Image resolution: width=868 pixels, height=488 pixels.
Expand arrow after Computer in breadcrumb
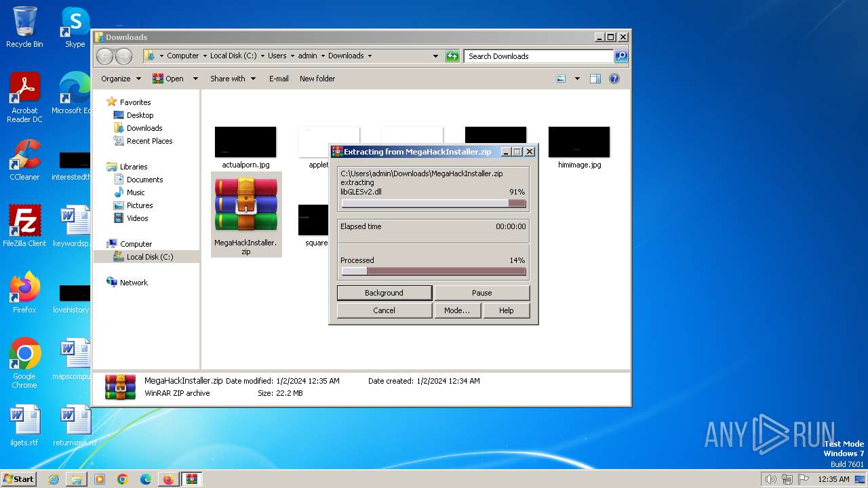tap(205, 56)
